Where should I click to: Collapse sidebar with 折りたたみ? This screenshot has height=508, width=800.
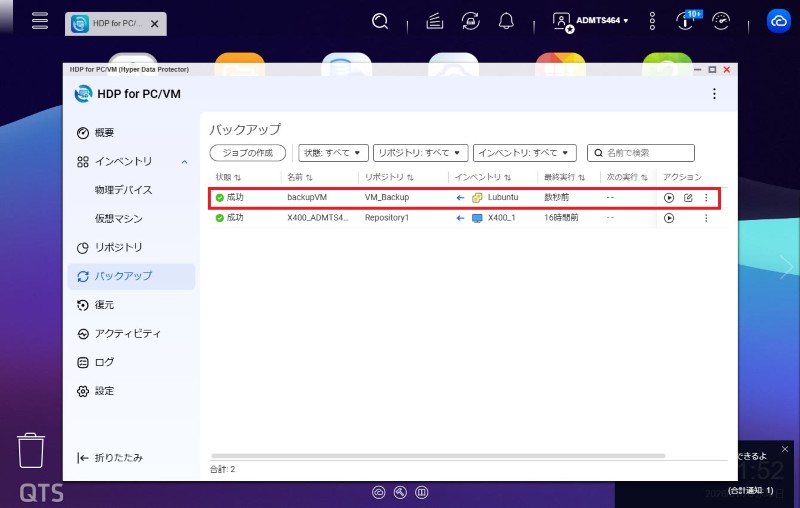[x=110, y=458]
